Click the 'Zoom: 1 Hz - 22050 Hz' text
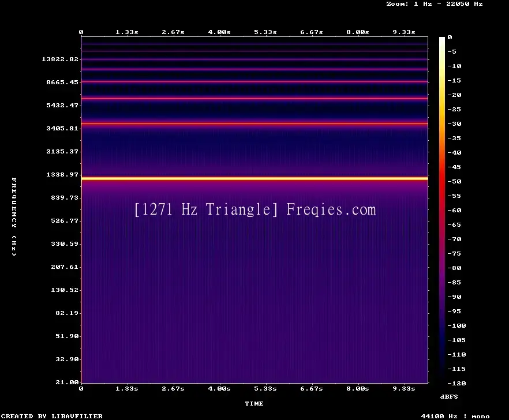 [435, 4]
